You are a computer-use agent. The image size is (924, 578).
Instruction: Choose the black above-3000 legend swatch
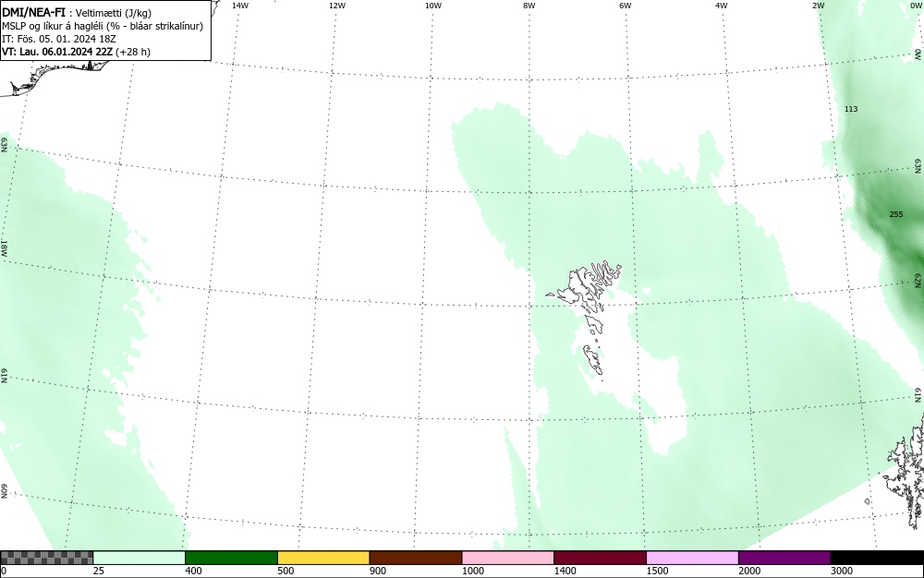(877, 558)
